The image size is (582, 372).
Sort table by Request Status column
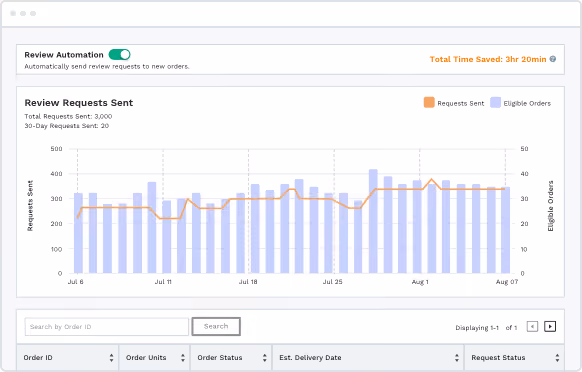coord(557,358)
